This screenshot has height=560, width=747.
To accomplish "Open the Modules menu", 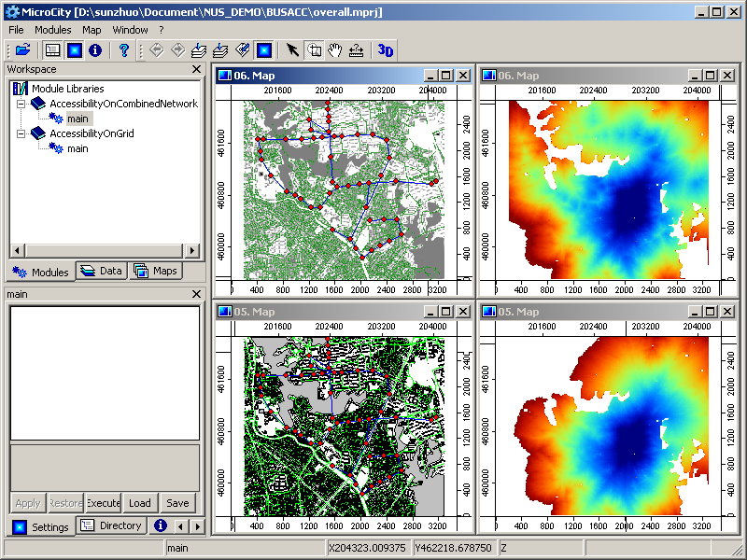I will point(52,30).
